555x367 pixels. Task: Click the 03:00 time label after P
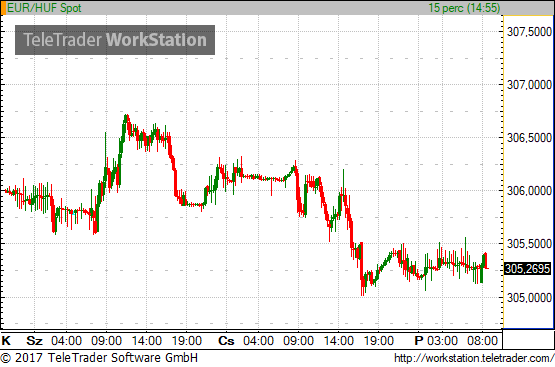tap(442, 341)
